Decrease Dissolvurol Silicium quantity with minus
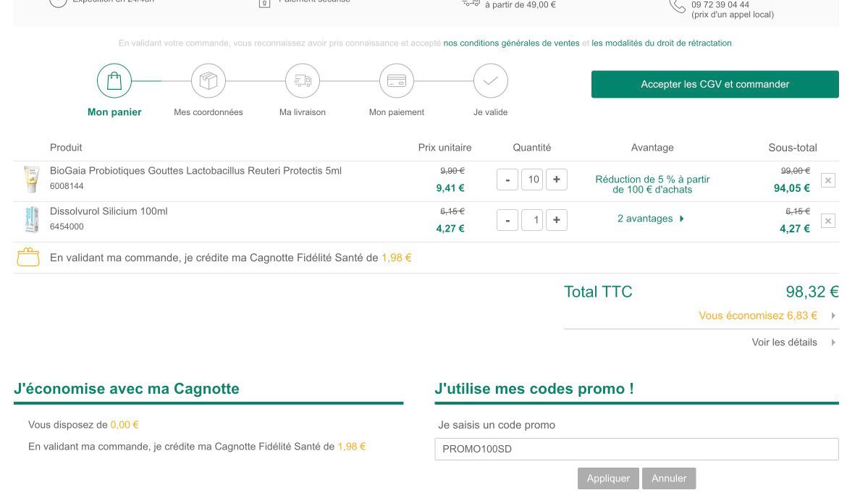 tap(507, 220)
